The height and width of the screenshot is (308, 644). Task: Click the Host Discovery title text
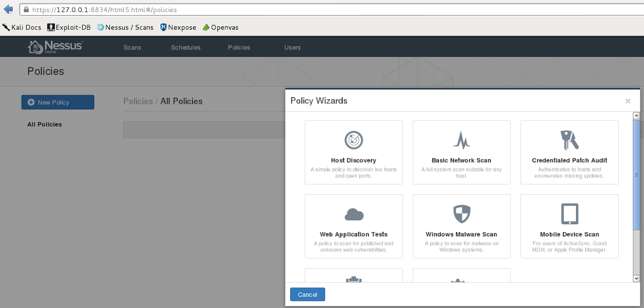pyautogui.click(x=354, y=160)
